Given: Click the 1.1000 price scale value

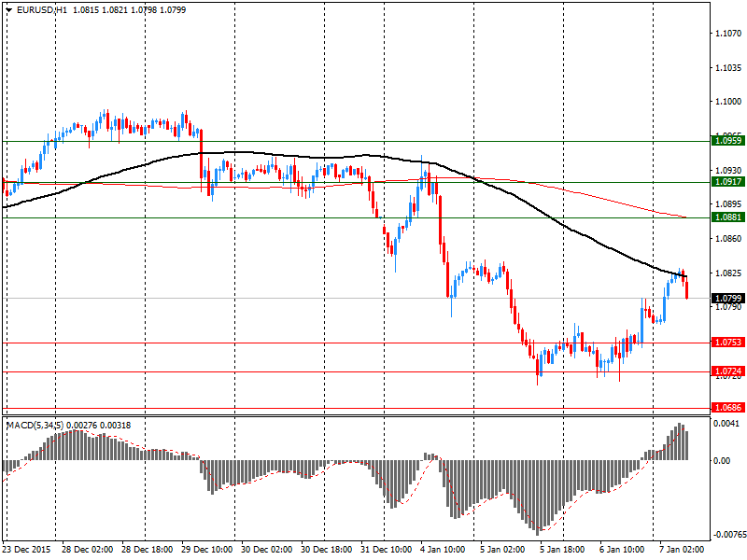Looking at the screenshot, I should click(x=728, y=102).
